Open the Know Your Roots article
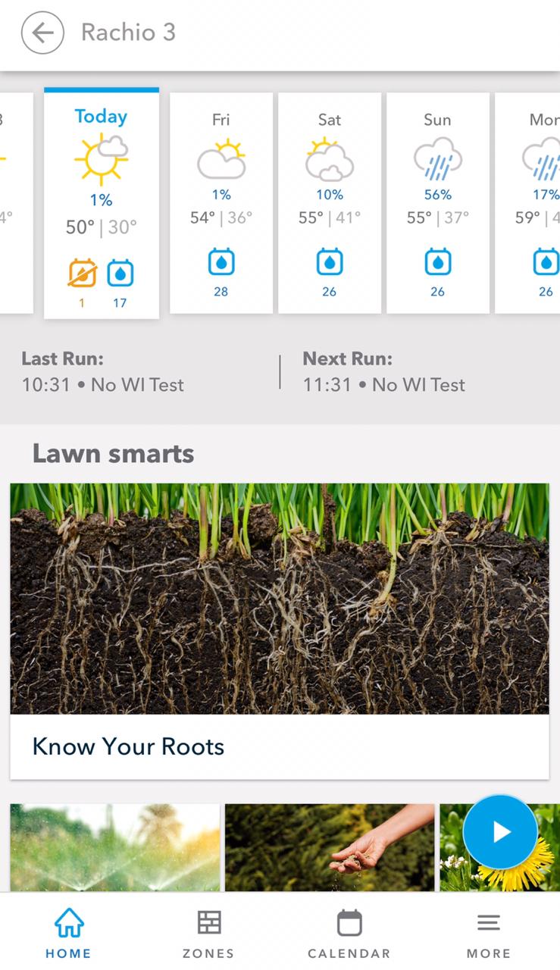The height and width of the screenshot is (970, 560). click(128, 746)
